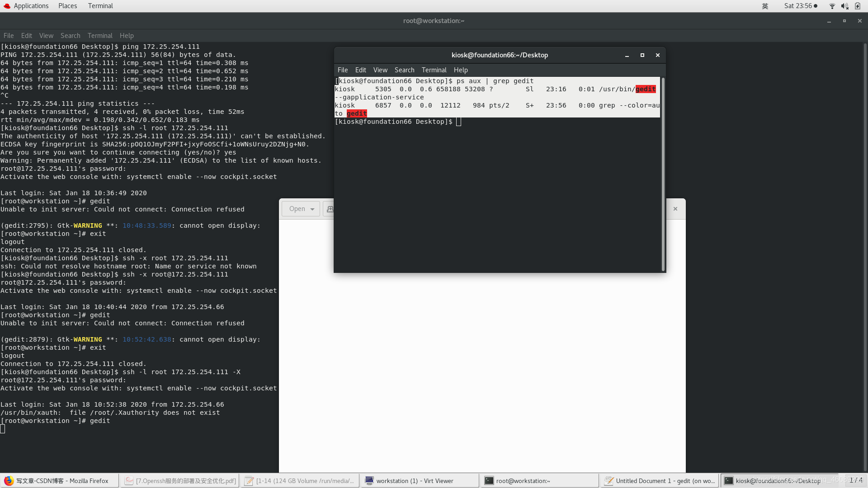Image resolution: width=868 pixels, height=488 pixels.
Task: Open Places menu in top bar
Action: click(x=67, y=6)
